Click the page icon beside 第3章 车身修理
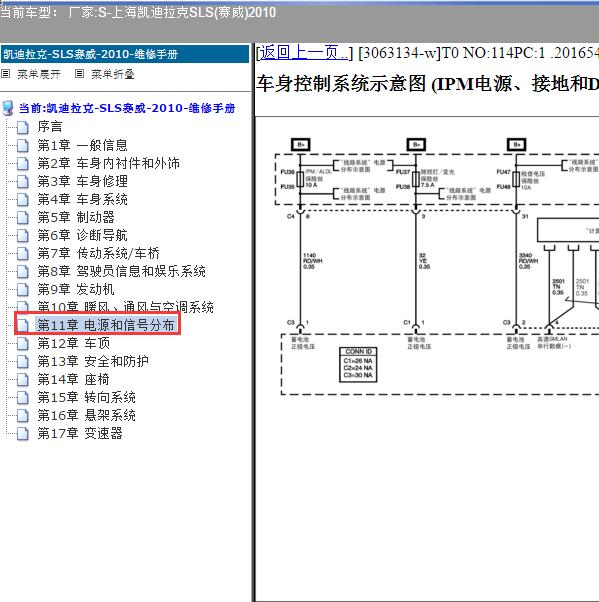Image resolution: width=599 pixels, height=602 pixels. point(23,181)
